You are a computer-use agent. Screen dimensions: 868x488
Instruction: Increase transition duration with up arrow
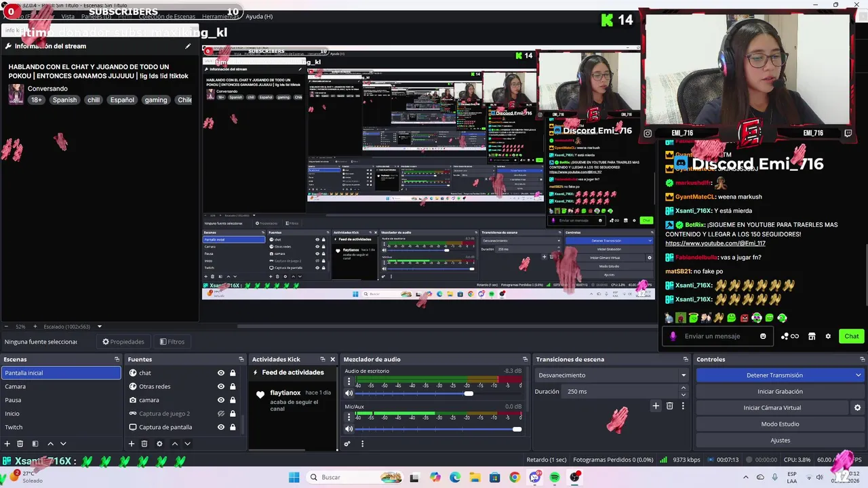pyautogui.click(x=684, y=388)
